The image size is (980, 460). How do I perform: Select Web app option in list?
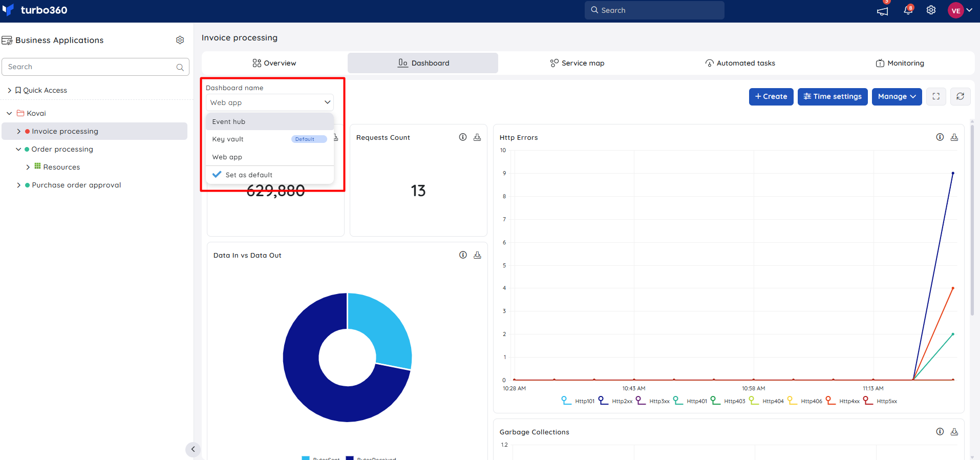(x=270, y=157)
